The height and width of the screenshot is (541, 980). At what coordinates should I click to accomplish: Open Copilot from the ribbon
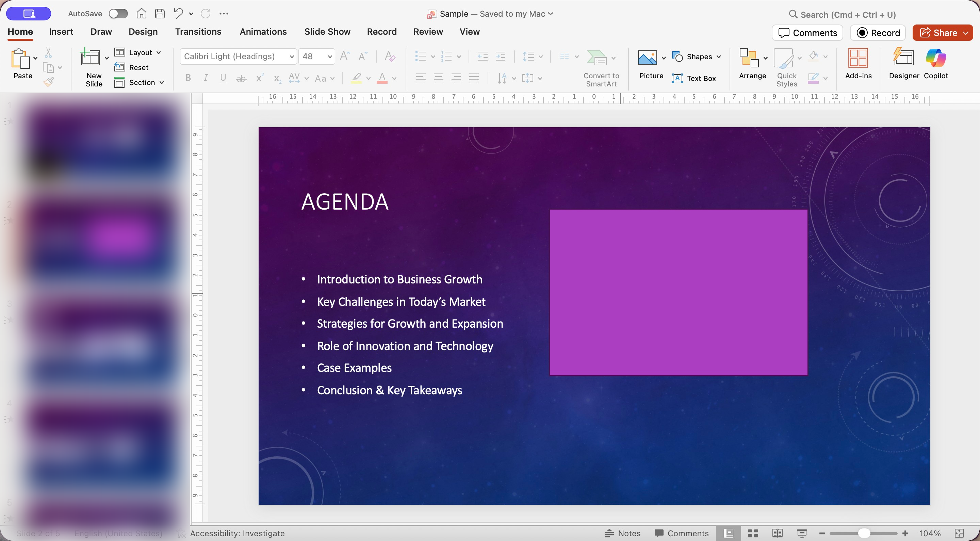tap(935, 58)
